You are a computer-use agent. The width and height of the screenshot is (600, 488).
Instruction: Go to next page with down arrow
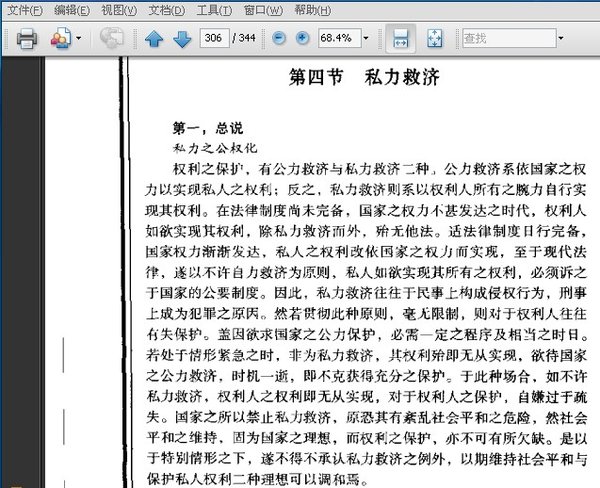[182, 39]
